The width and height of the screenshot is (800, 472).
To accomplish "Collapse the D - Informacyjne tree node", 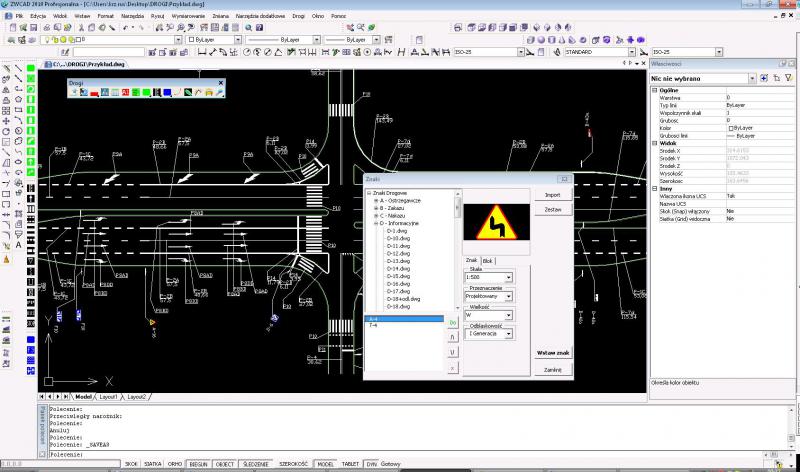I will click(x=376, y=223).
